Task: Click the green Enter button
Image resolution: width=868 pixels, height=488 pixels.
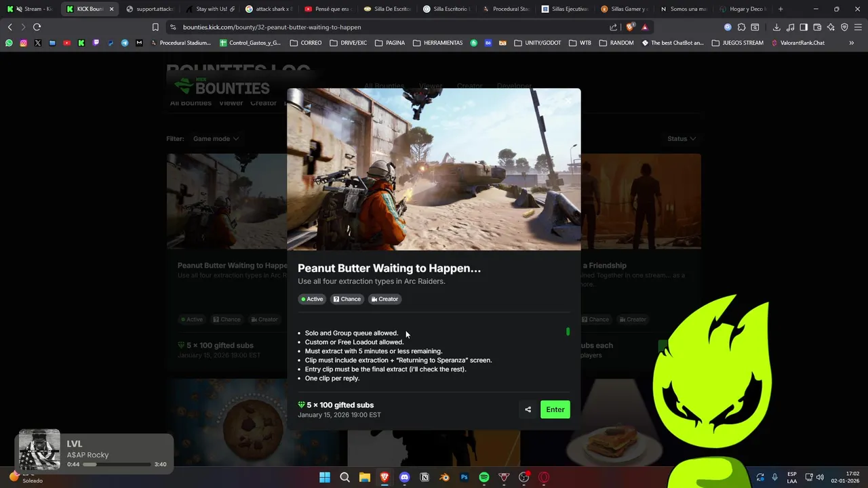Action: [555, 409]
